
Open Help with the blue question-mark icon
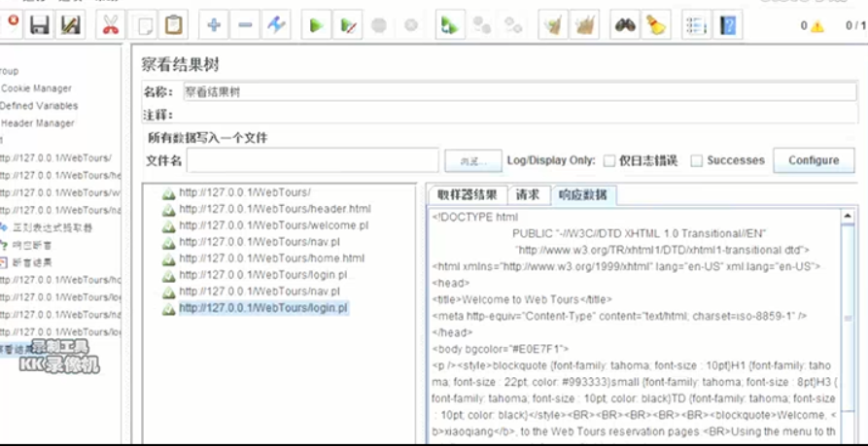coord(728,25)
